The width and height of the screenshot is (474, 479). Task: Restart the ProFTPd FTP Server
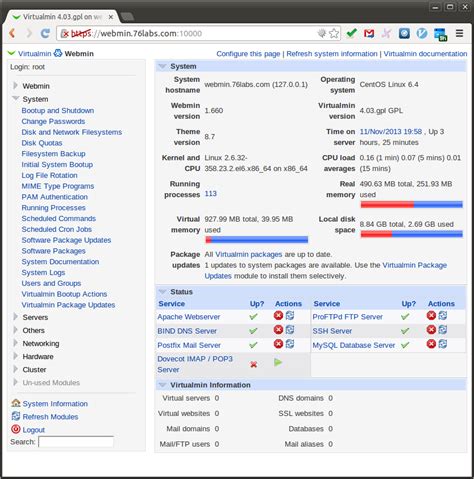tap(443, 315)
